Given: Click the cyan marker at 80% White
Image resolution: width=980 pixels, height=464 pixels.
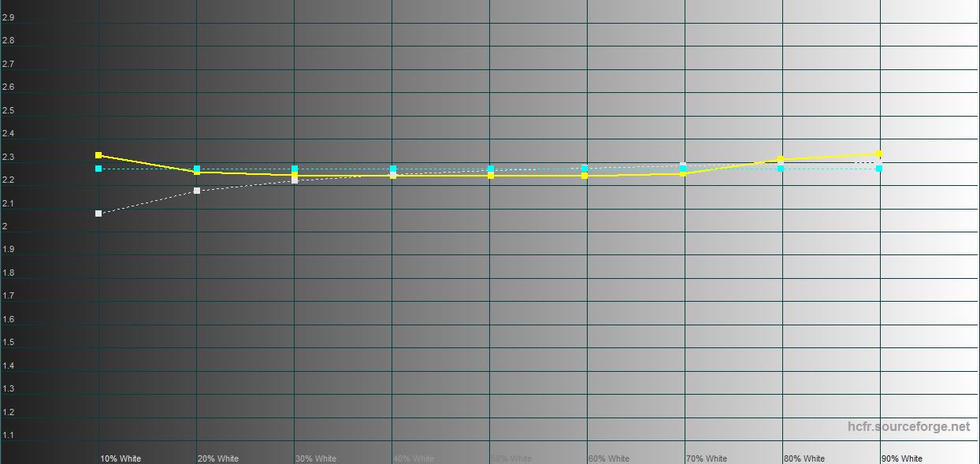Looking at the screenshot, I should coord(781,169).
